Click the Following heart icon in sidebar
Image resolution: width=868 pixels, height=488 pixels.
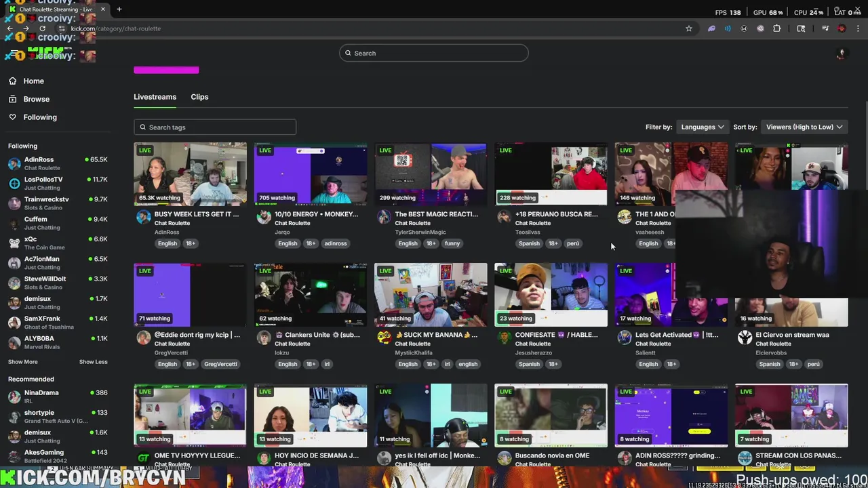(12, 117)
